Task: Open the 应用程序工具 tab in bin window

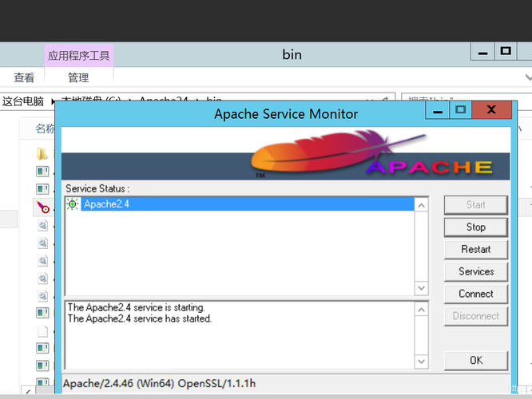Action: (x=79, y=55)
